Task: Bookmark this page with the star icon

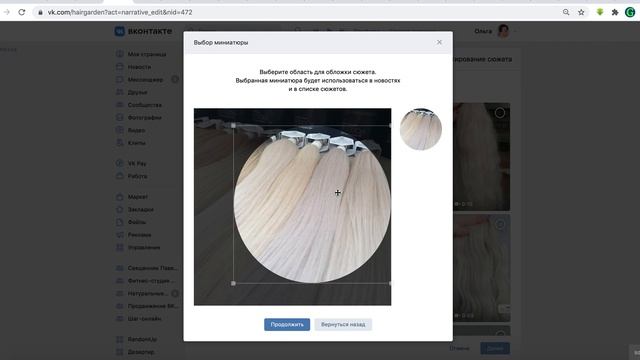Action: point(581,12)
